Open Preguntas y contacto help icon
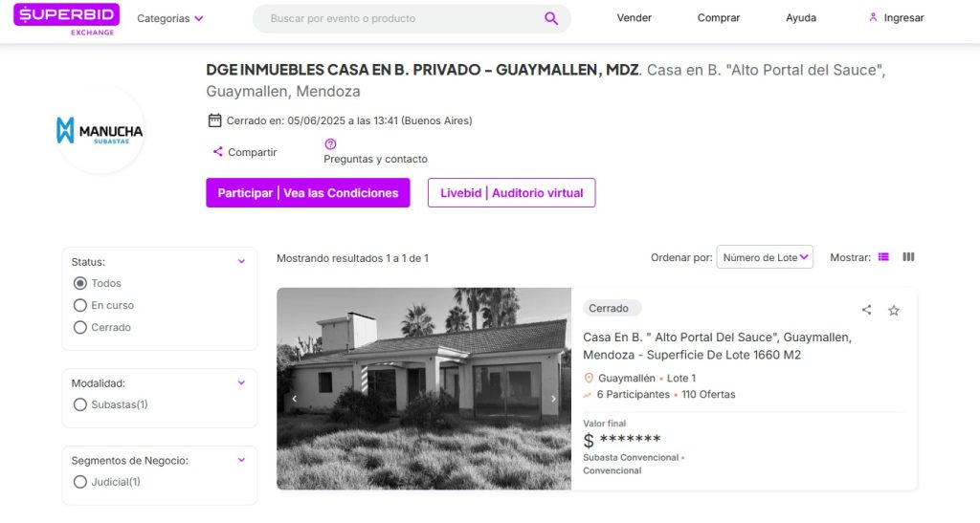The width and height of the screenshot is (980, 523). 330,144
